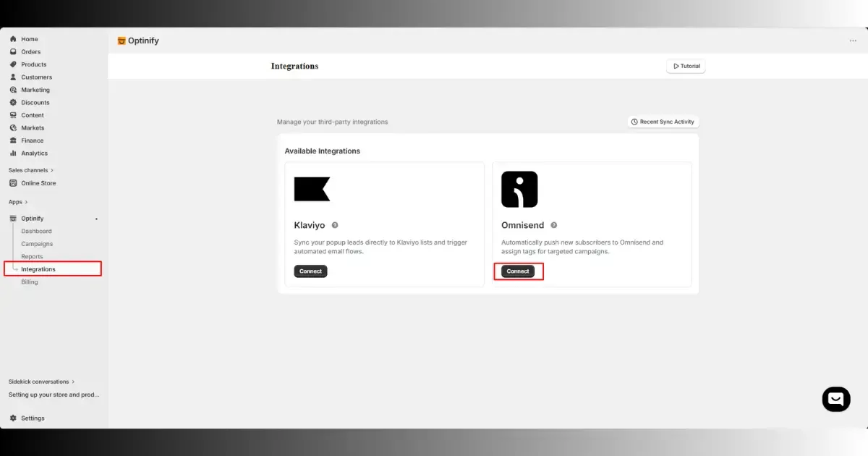Connect the Klaviyo integration

tap(310, 271)
